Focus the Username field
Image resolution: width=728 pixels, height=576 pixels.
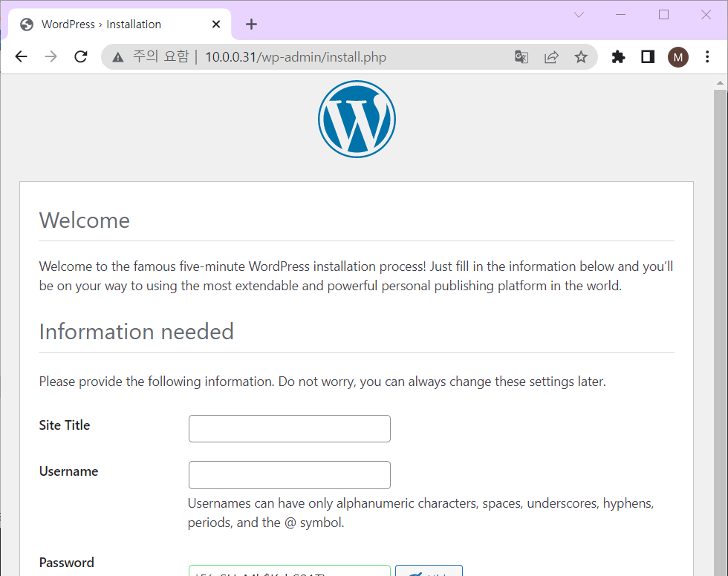[289, 475]
